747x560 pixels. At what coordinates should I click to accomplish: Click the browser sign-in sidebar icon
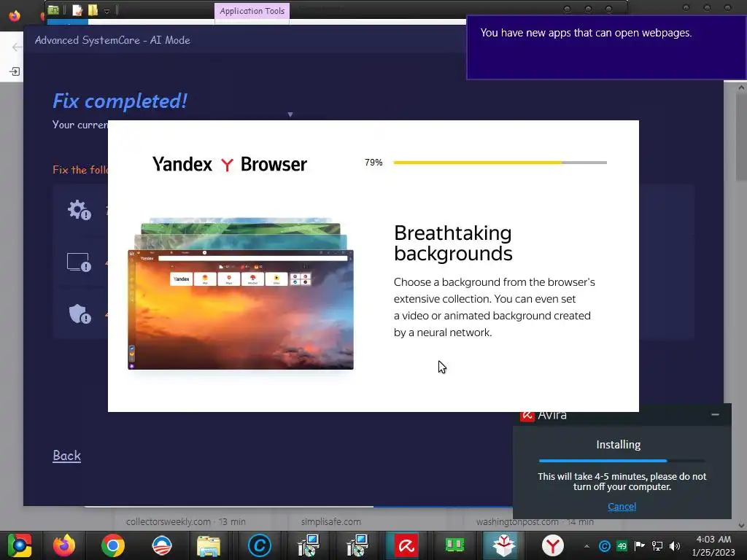coord(15,71)
